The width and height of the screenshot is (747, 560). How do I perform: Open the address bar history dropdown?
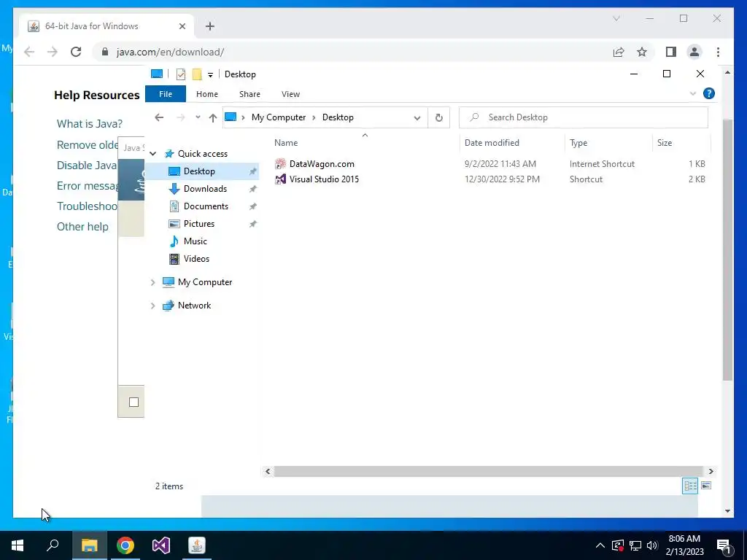(417, 117)
